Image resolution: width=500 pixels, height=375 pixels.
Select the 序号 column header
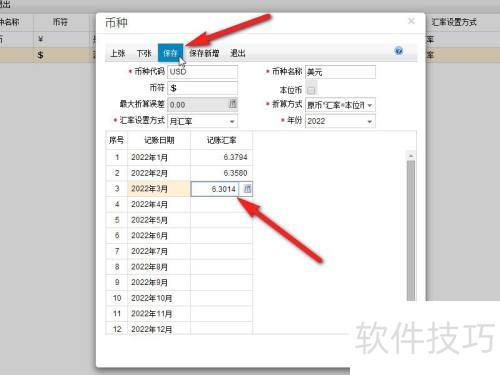(116, 140)
